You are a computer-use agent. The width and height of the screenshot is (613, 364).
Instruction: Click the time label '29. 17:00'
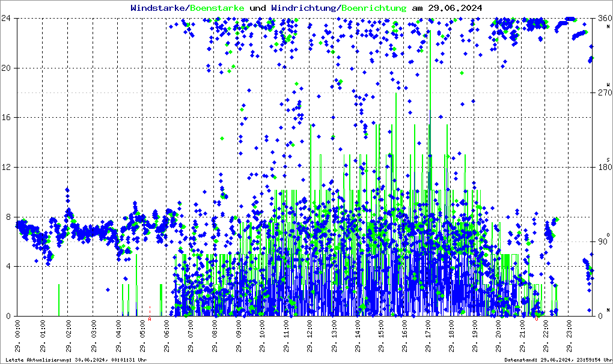point(428,336)
